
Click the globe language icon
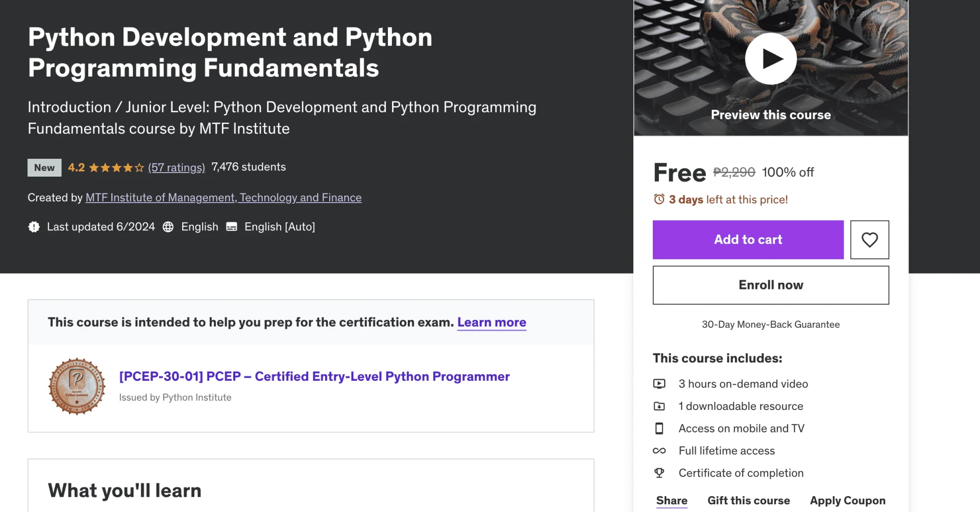tap(168, 227)
